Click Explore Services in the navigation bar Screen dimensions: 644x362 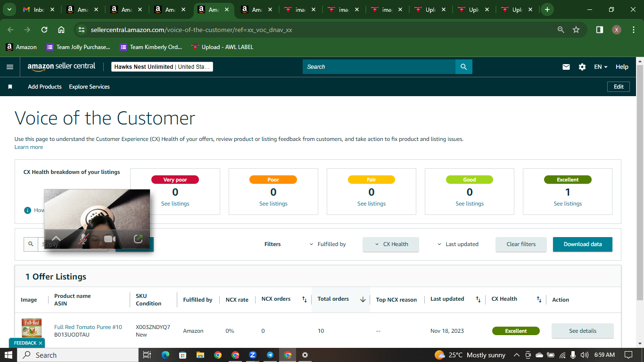tap(89, 87)
